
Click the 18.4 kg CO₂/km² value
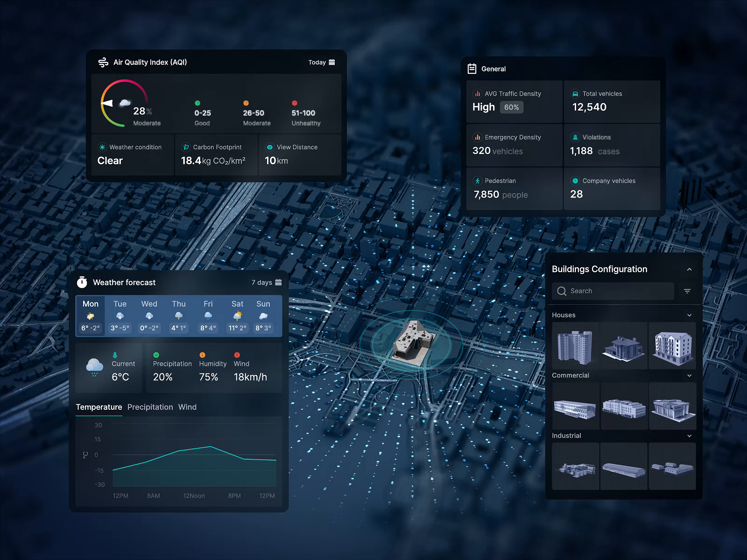point(213,161)
